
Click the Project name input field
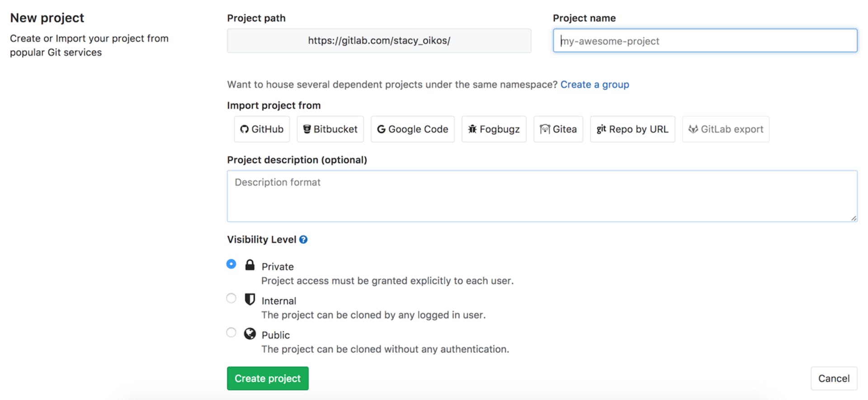tap(704, 41)
